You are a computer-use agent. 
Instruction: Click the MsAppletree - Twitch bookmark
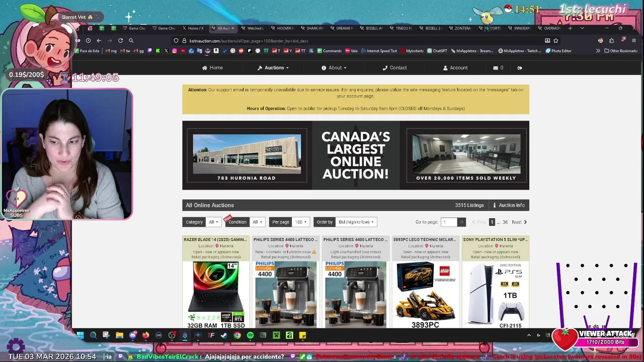point(520,51)
